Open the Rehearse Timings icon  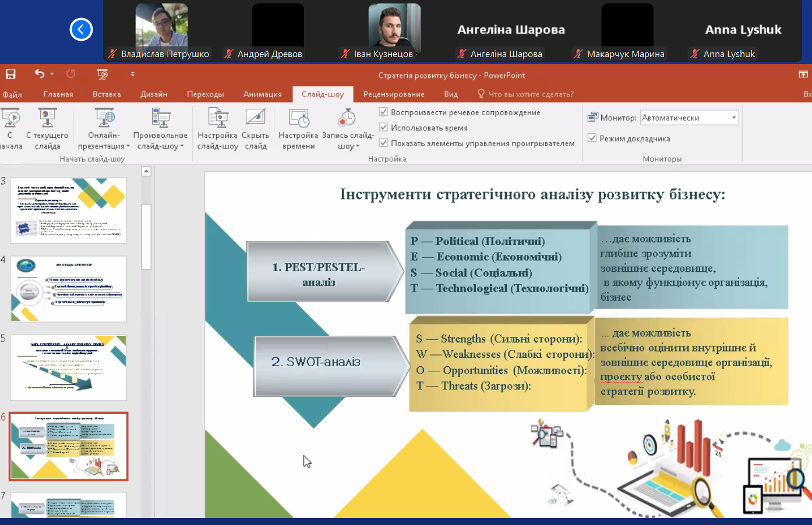tap(298, 118)
